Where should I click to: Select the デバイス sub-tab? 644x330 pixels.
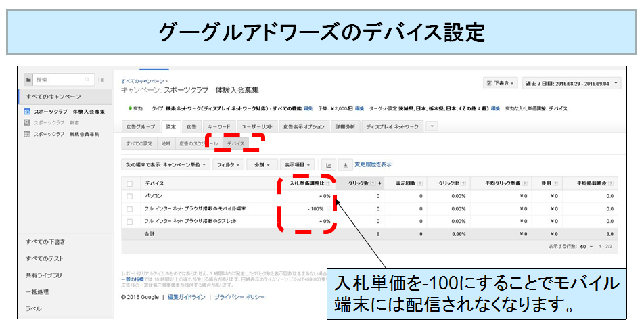235,143
